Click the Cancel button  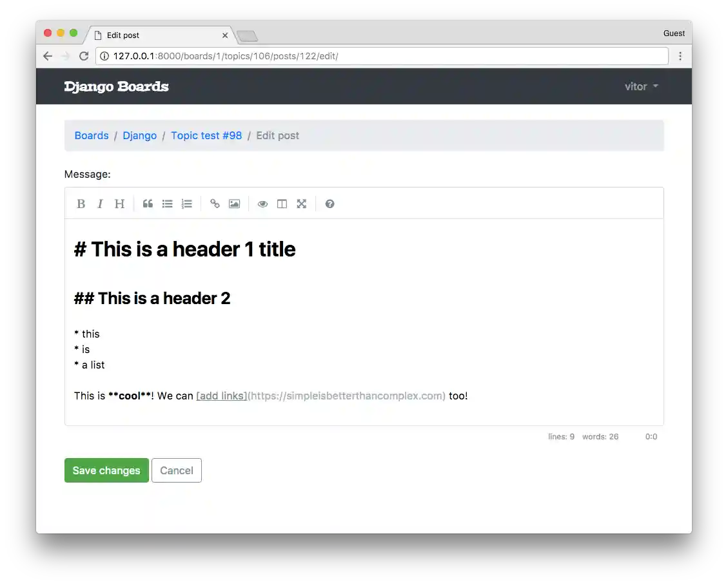177,470
